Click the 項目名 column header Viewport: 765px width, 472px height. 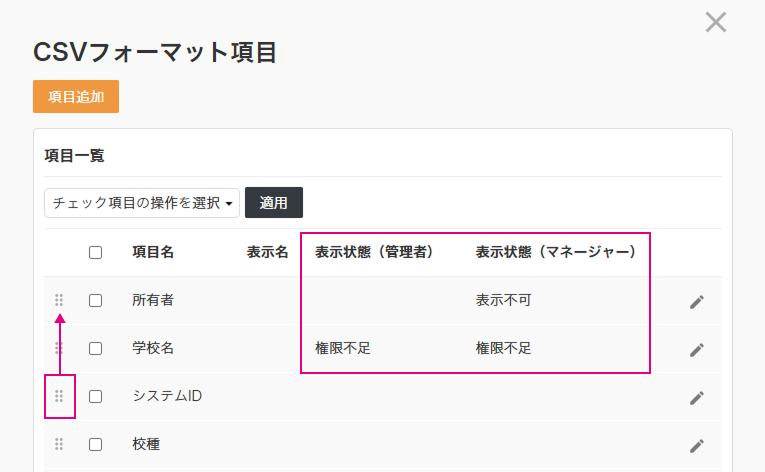coord(153,253)
